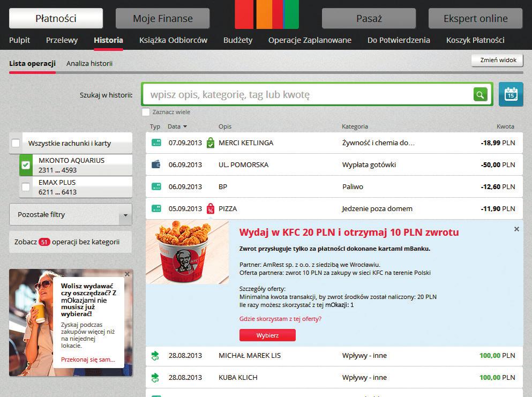The image size is (532, 397).
Task: Click the Kategoria column header
Action: tap(355, 126)
